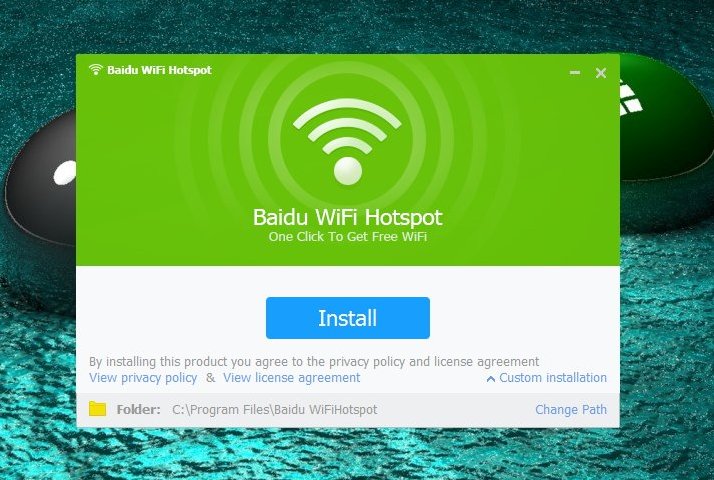This screenshot has height=480, width=714.
Task: Click the Baidu WiFi Hotspot title bar text
Action: coord(159,70)
